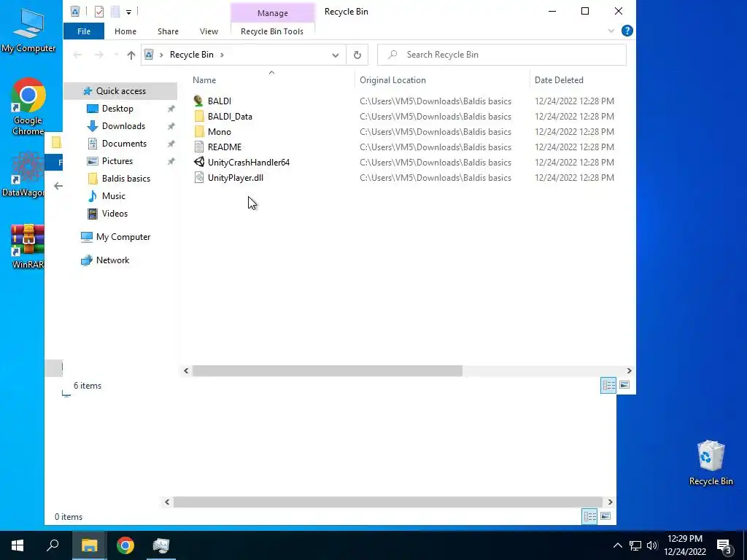Click the Recycle Bin title bar icon

pyautogui.click(x=75, y=12)
